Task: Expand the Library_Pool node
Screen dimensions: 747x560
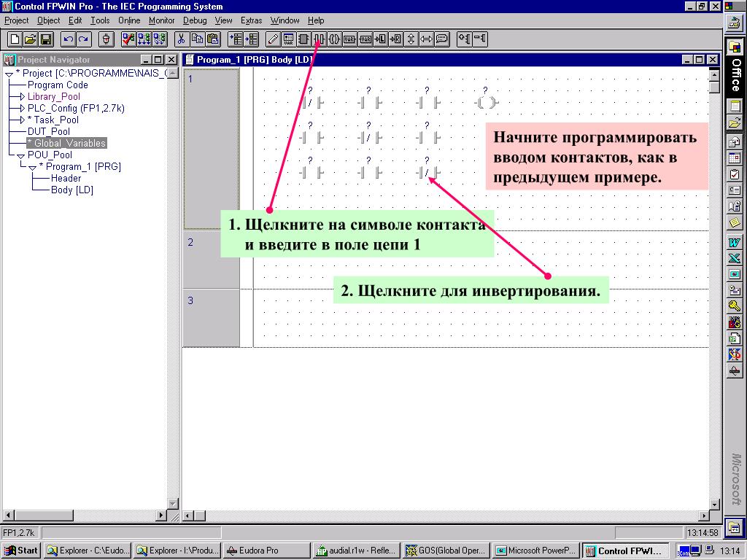Action: [x=22, y=97]
